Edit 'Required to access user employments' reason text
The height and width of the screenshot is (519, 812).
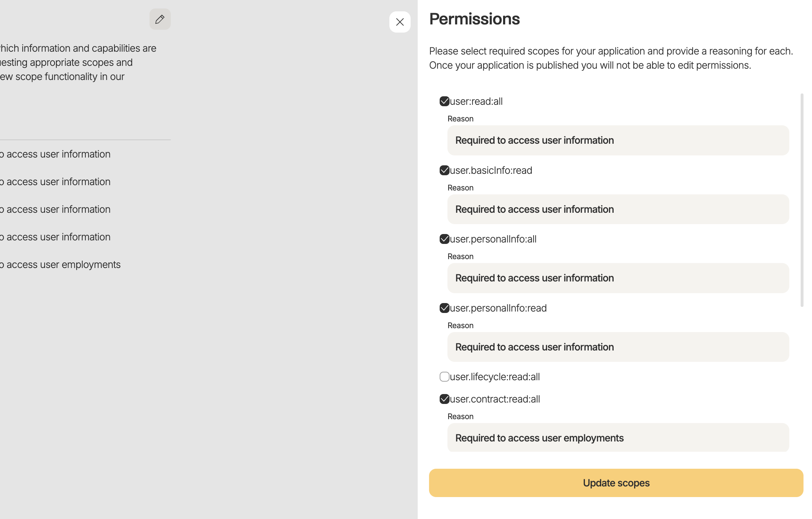point(618,438)
